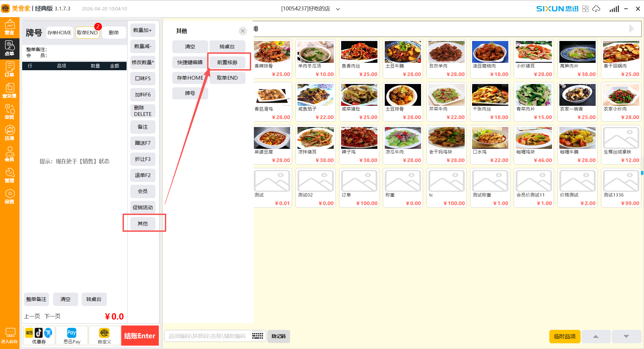Open the 交班 shift handover icon
The height and width of the screenshot is (349, 644).
tap(9, 112)
